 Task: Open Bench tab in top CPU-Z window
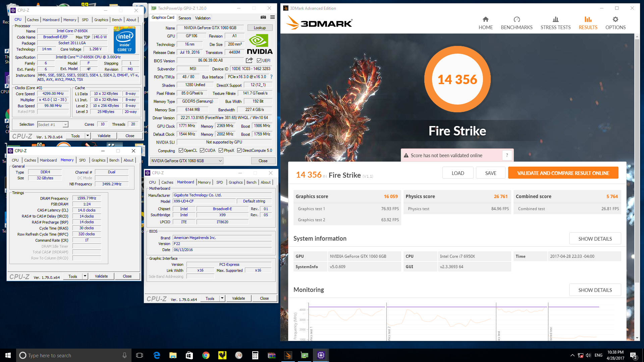pyautogui.click(x=117, y=20)
